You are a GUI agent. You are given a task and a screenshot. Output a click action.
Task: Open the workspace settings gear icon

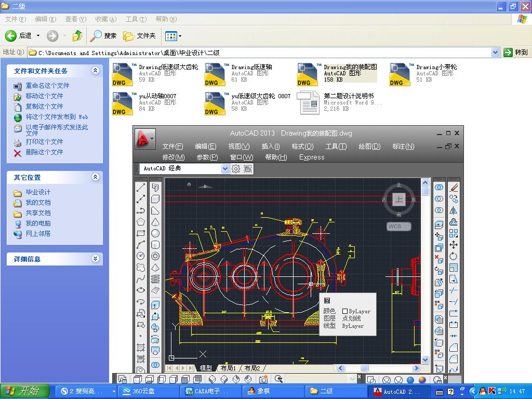pyautogui.click(x=236, y=169)
